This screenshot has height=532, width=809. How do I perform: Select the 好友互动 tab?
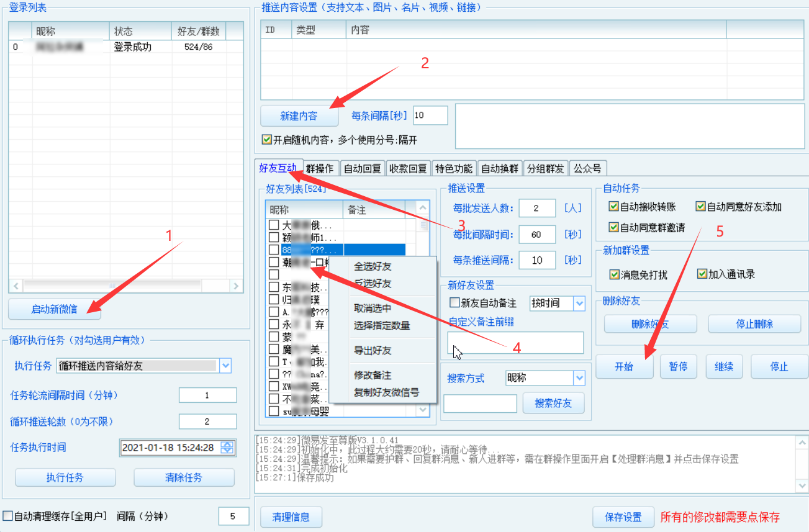point(278,167)
